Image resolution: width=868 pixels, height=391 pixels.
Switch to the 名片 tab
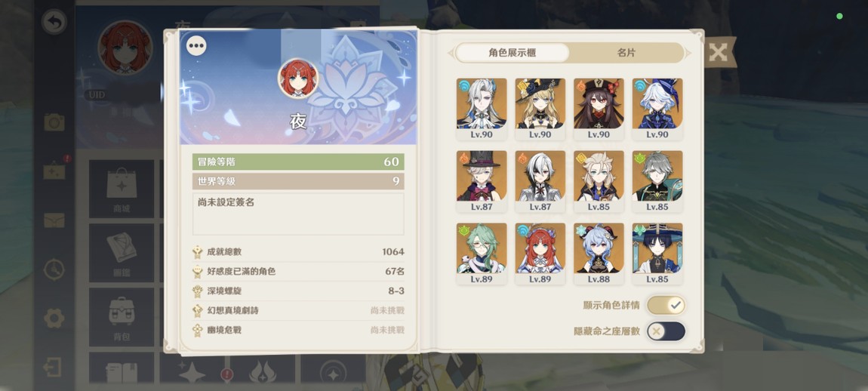coord(626,53)
